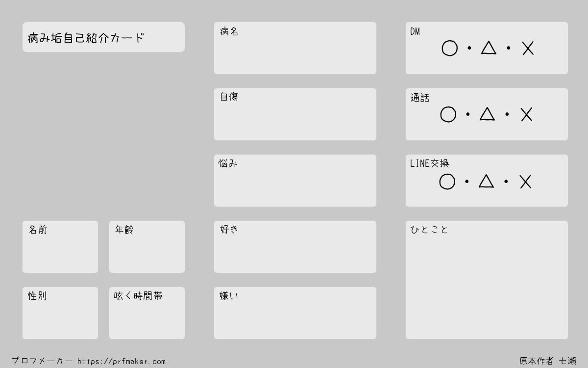Click the 自傷 entry box
Screen dimensions: 588x368
(295, 114)
